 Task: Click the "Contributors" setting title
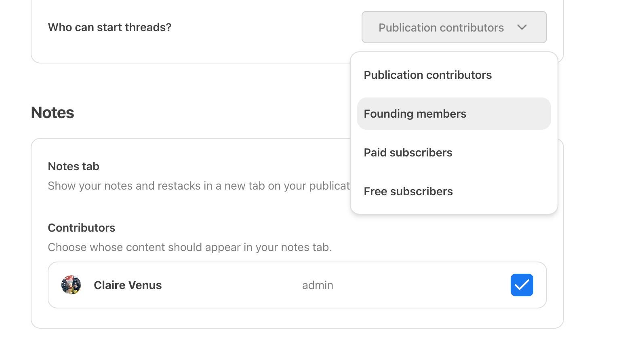[x=82, y=228]
